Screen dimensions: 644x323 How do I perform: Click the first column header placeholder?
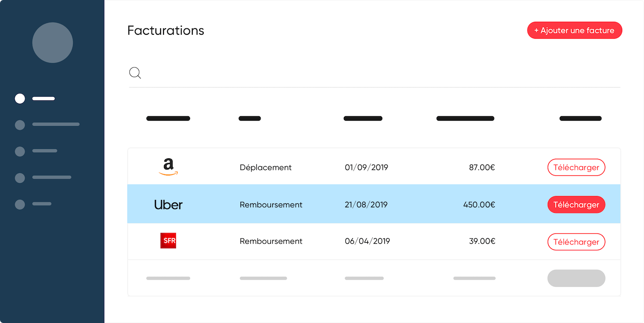(168, 118)
